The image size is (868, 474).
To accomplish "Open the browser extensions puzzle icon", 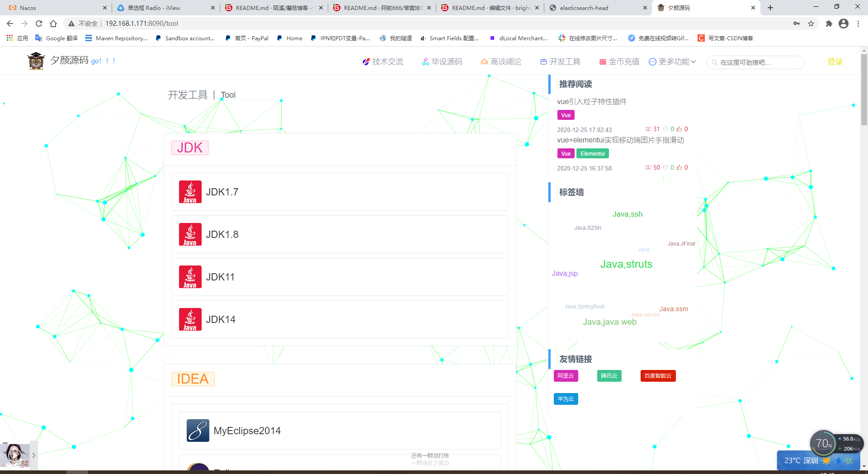I will pyautogui.click(x=829, y=24).
